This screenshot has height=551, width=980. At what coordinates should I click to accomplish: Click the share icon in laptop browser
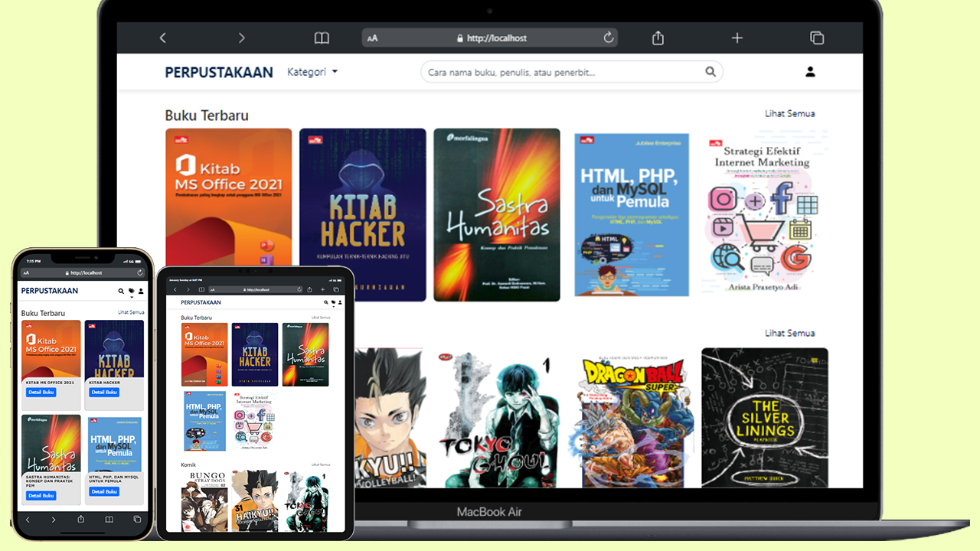tap(658, 37)
